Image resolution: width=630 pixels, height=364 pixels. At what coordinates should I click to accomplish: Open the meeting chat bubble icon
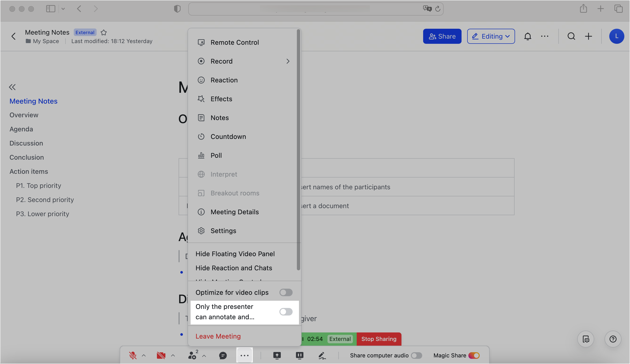click(223, 355)
